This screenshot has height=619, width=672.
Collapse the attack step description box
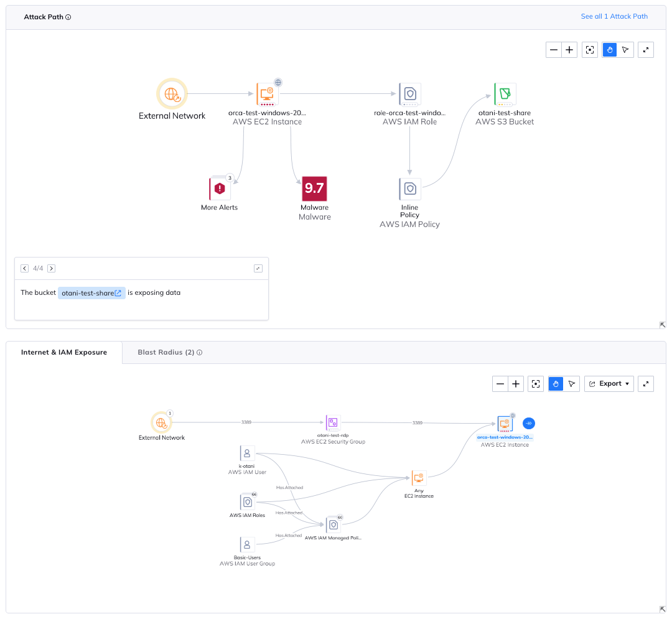pos(258,268)
